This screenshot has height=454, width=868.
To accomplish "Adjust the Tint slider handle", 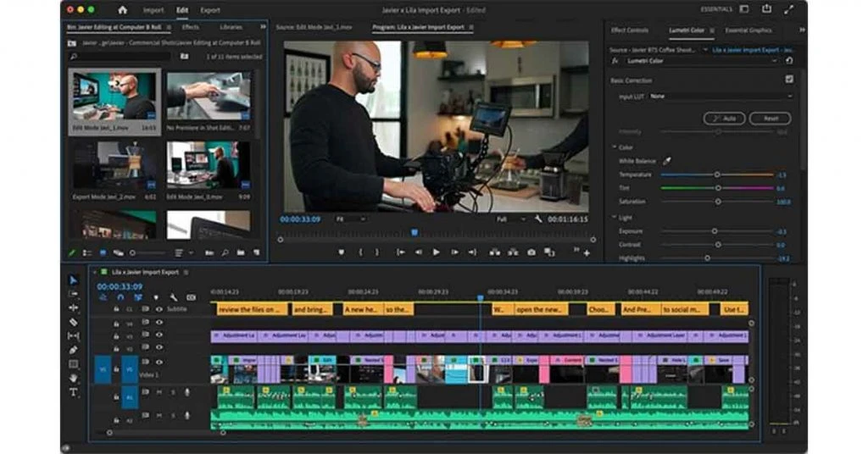I will point(718,188).
